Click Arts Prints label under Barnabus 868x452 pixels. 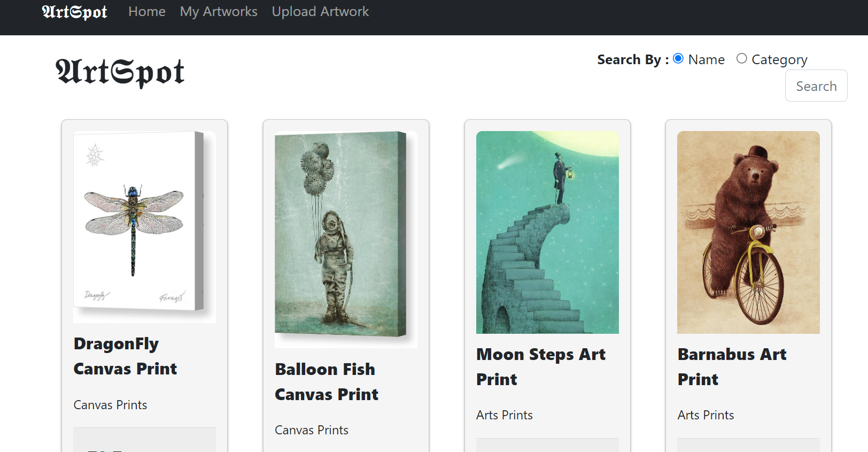point(706,415)
